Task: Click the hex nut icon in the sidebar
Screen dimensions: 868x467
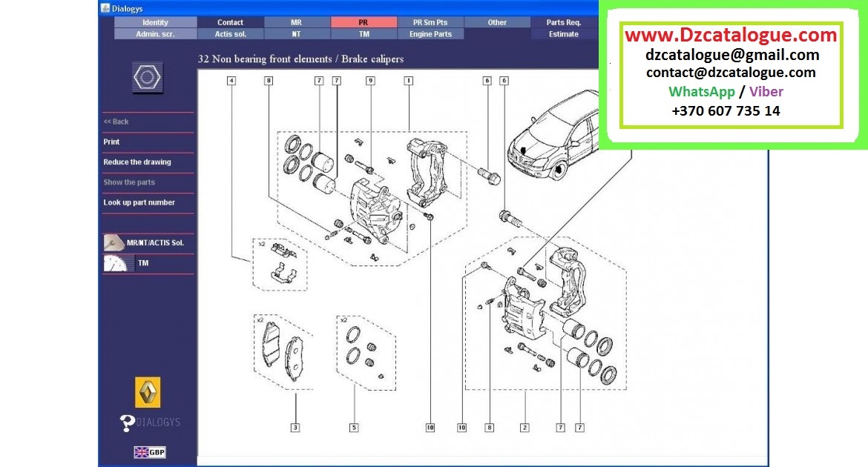Action: point(147,77)
